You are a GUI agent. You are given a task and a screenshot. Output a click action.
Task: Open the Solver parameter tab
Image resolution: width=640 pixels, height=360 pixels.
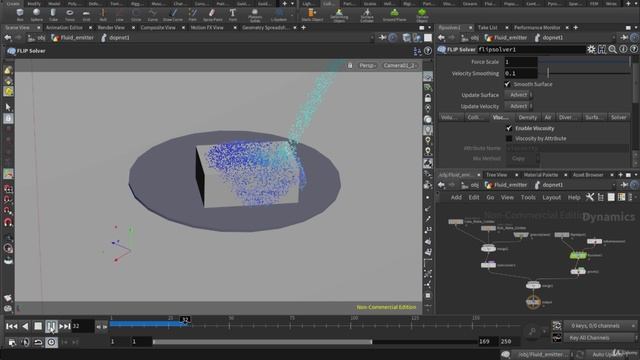tap(618, 118)
